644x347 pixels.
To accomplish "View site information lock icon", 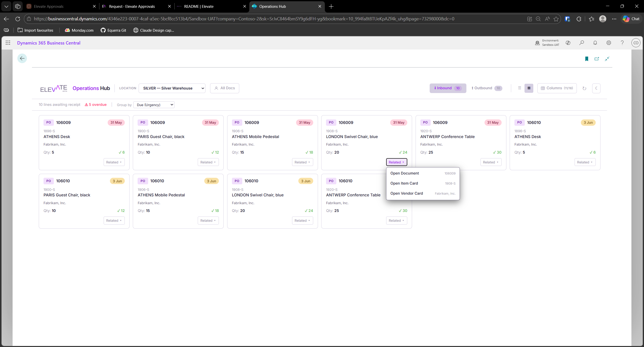I will tap(29, 19).
